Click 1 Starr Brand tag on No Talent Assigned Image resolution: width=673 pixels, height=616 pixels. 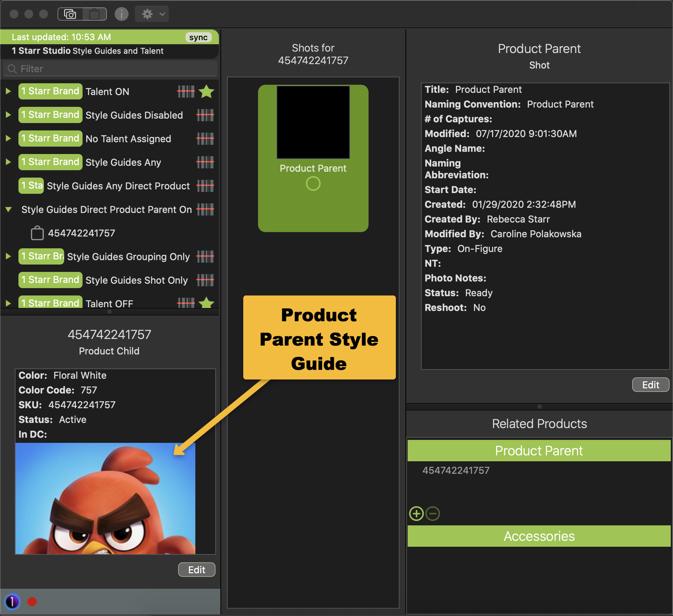click(x=50, y=139)
